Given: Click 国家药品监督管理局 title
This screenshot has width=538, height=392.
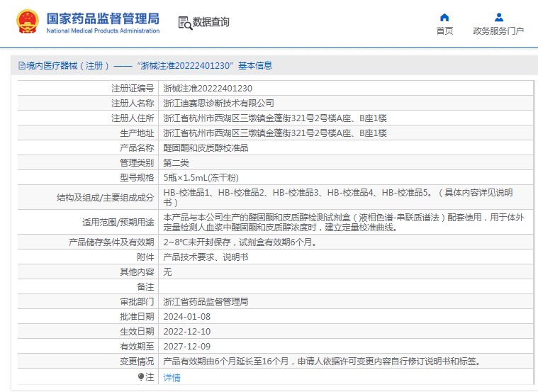Looking at the screenshot, I should click(103, 18).
